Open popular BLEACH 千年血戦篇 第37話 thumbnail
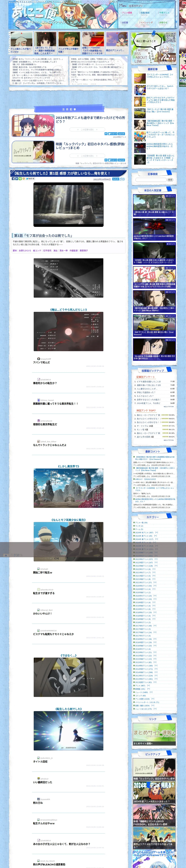Image resolution: width=186 pixels, height=868 pixels. pyautogui.click(x=154, y=349)
